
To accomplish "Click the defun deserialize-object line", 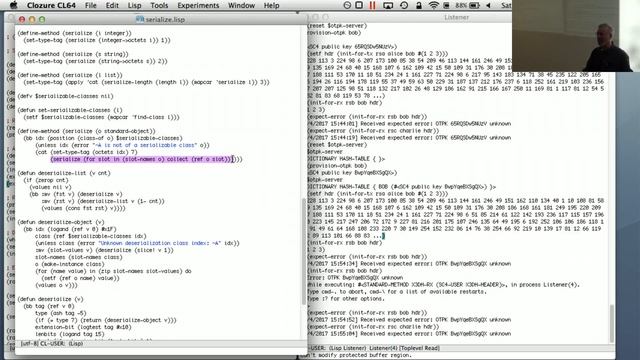I will coord(61,222).
